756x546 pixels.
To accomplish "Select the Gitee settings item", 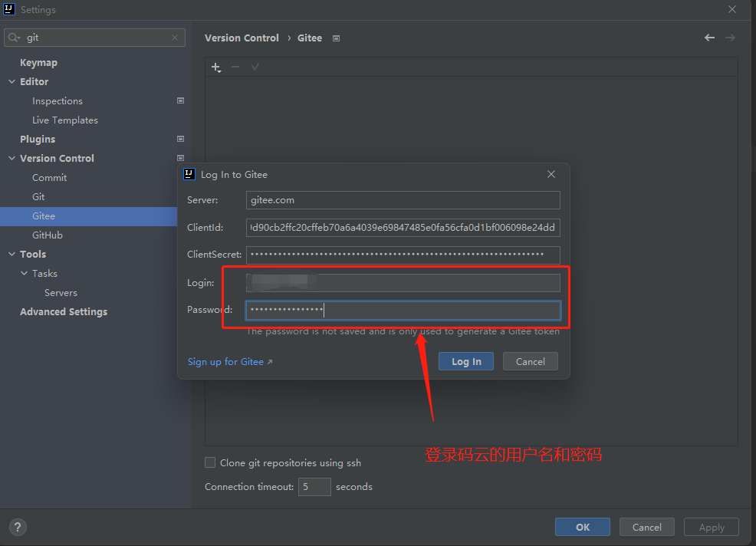I will click(x=89, y=216).
